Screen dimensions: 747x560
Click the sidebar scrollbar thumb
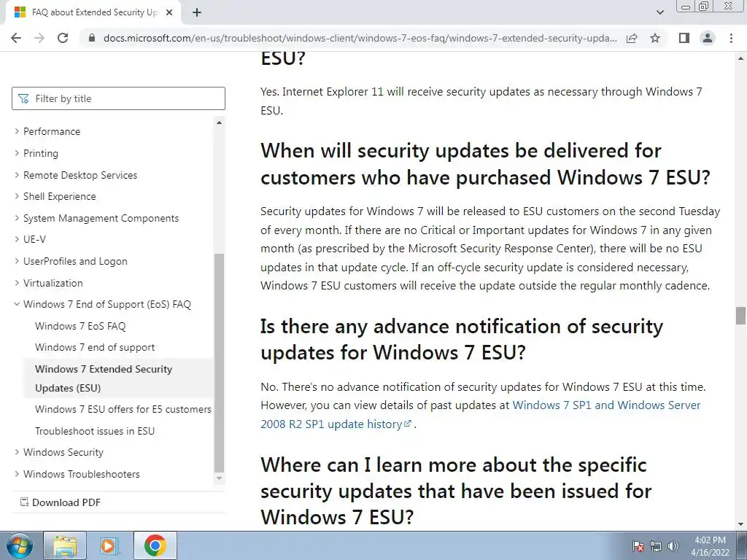(x=219, y=362)
